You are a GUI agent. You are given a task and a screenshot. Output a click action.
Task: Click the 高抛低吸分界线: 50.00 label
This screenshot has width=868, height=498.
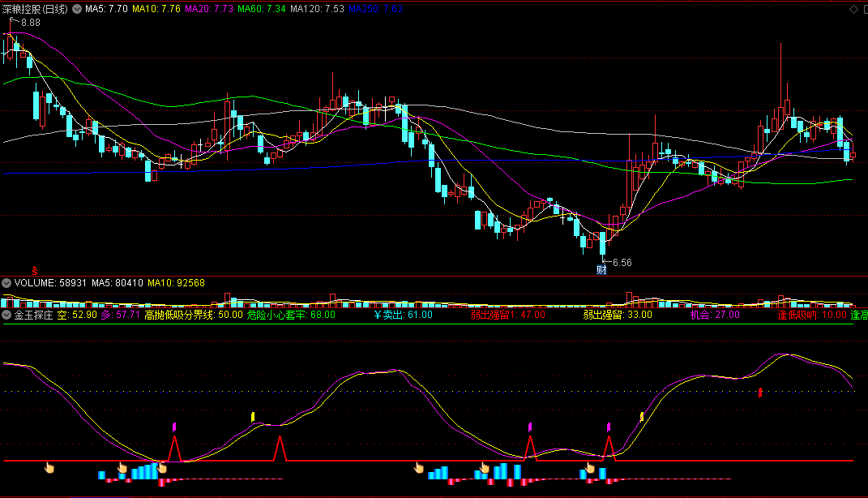[194, 315]
